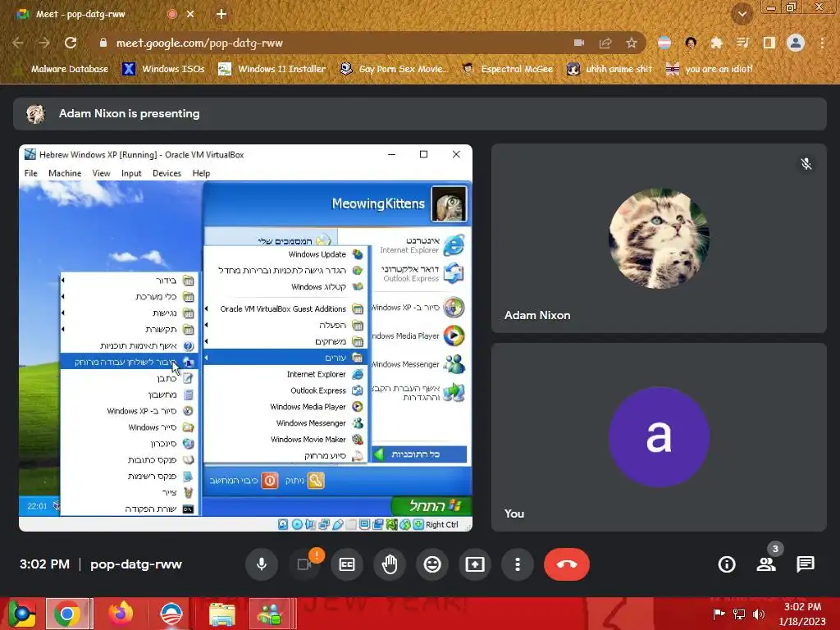Raise hand in the meeting
Image resolution: width=840 pixels, height=630 pixels.
click(x=390, y=564)
